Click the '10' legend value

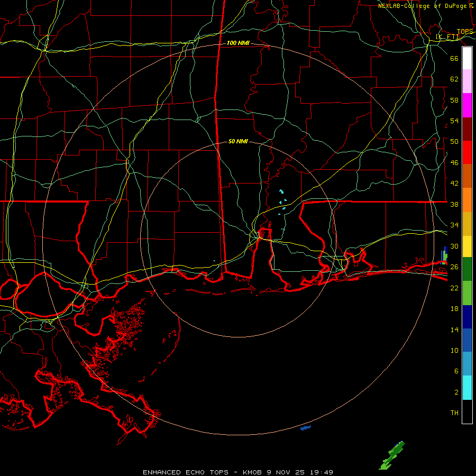pyautogui.click(x=454, y=350)
